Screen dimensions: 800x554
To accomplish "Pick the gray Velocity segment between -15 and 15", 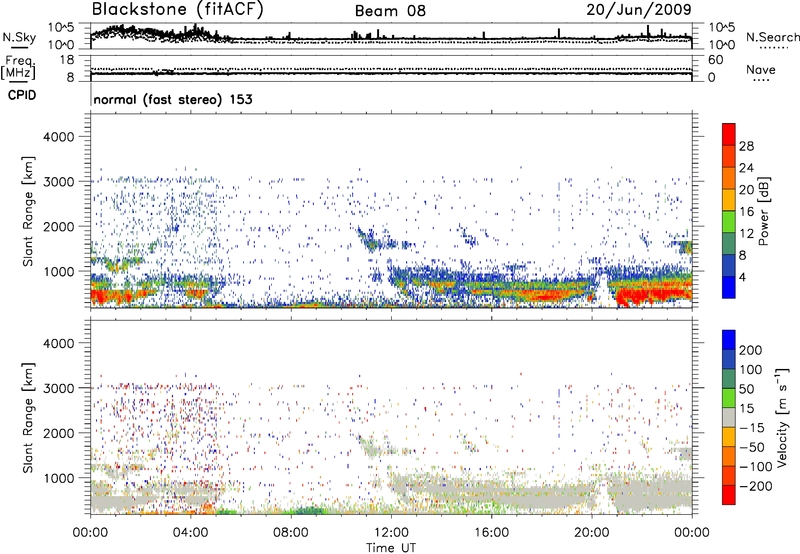I will (729, 417).
